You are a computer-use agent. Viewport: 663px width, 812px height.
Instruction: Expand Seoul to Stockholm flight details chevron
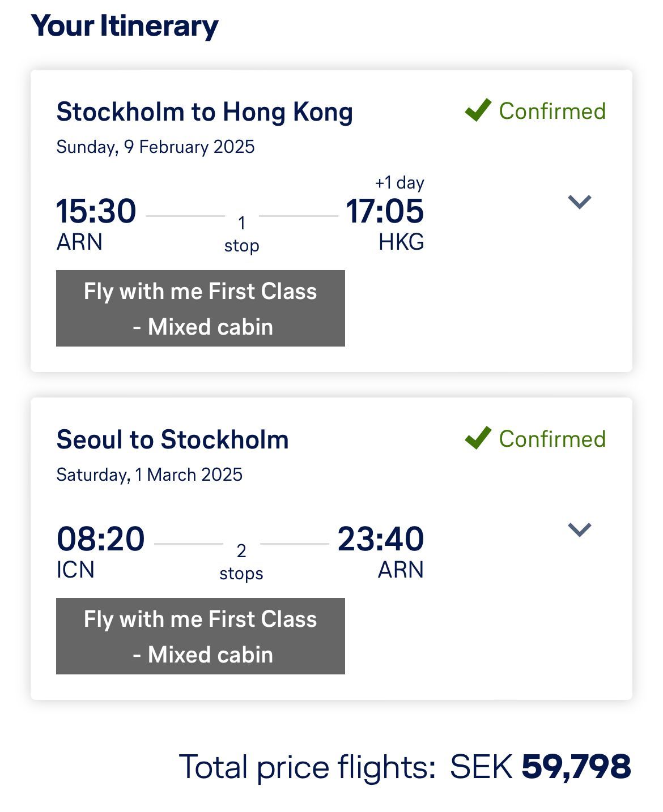click(579, 529)
